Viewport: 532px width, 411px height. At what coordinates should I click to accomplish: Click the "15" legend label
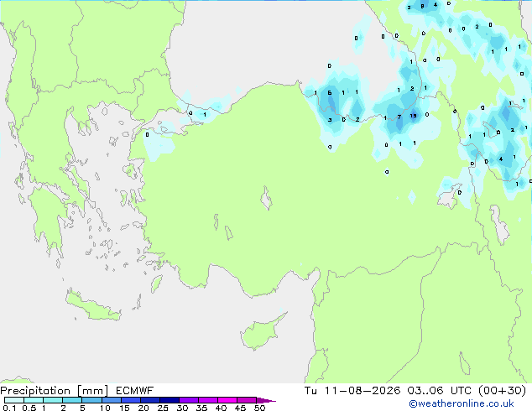coord(124,408)
